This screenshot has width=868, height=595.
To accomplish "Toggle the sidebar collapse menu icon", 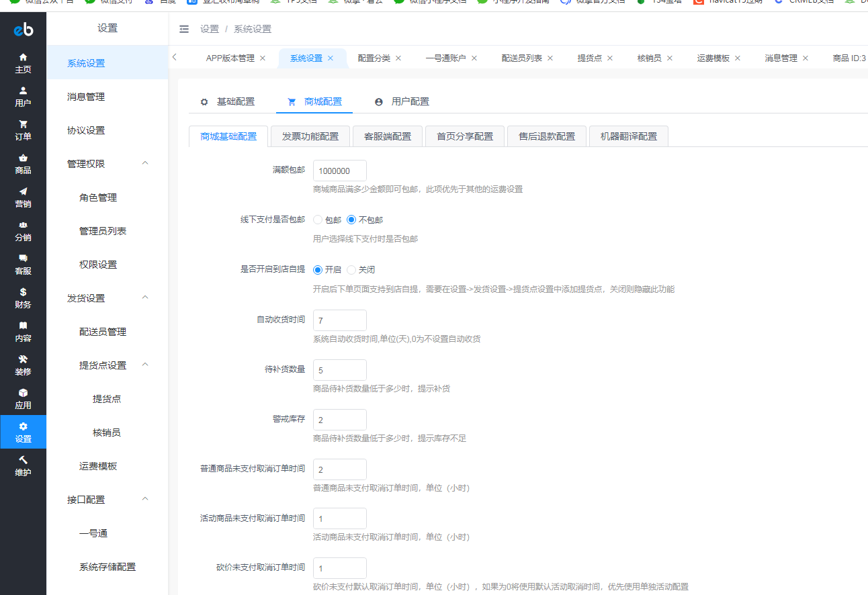I will tap(184, 29).
